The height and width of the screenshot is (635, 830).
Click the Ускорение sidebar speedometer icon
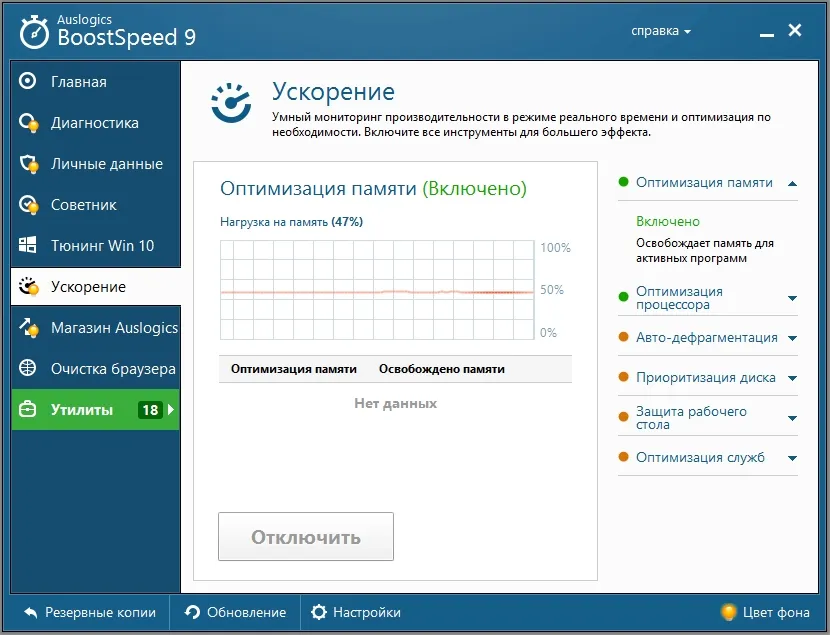point(29,286)
